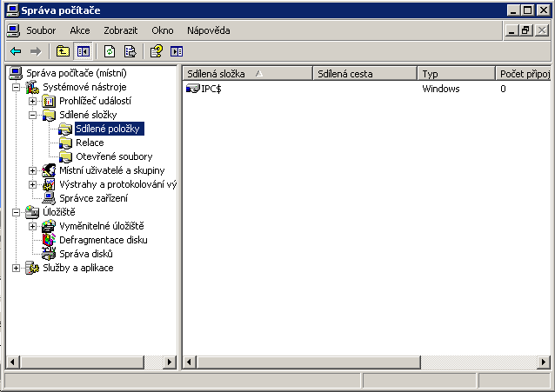Click the tree pane horizontal scrollbar thumb
Viewport: 555px width, 392px height.
pos(82,362)
